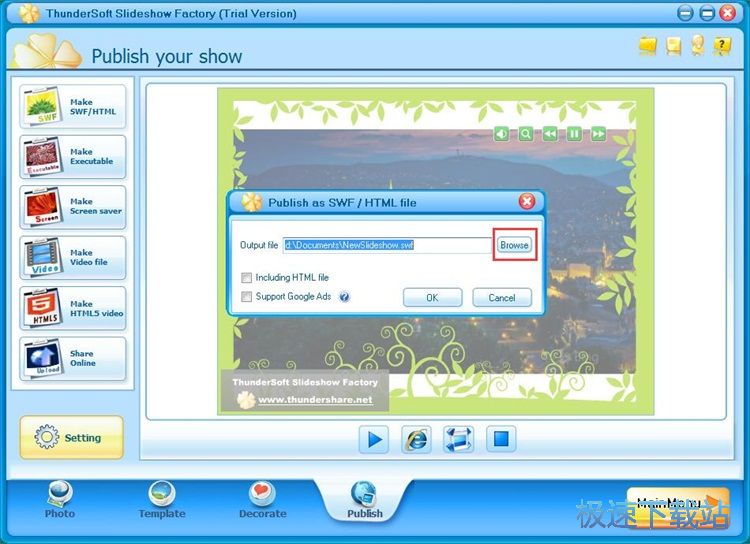Open Google Ads help question icon
The height and width of the screenshot is (544, 750).
(344, 297)
